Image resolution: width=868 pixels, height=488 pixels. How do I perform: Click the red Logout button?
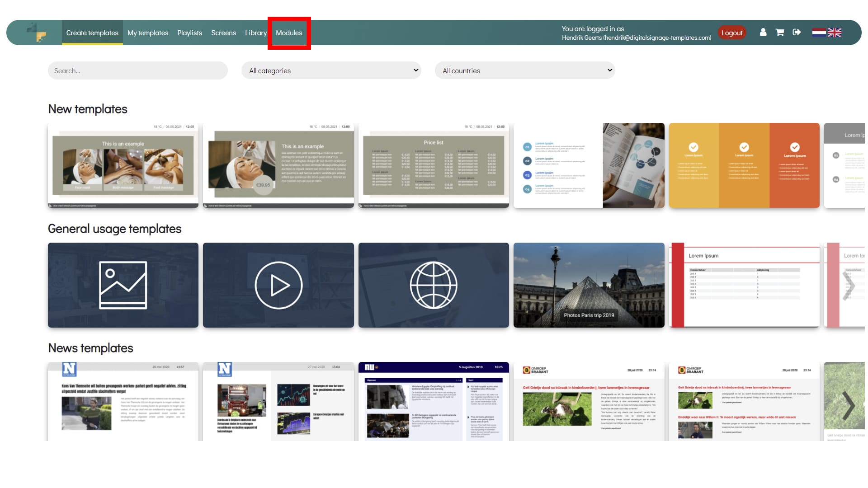tap(732, 33)
